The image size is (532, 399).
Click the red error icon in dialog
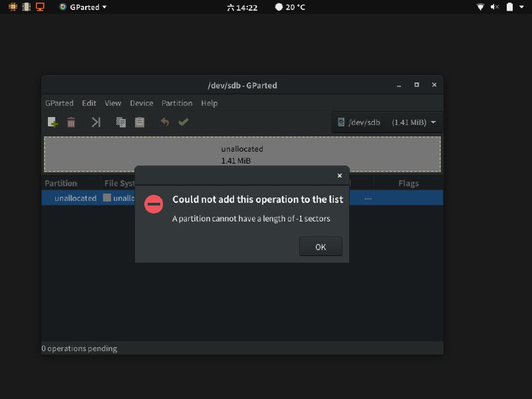click(154, 204)
